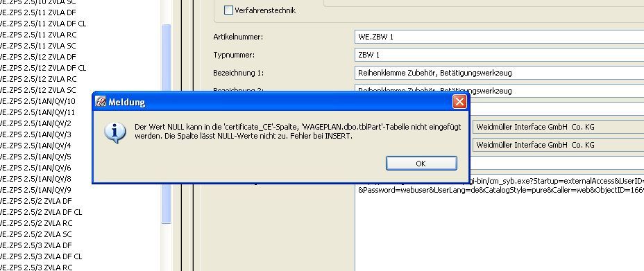644x271 pixels.
Task: Click the Bezeichnung 1 input field
Action: 499,73
